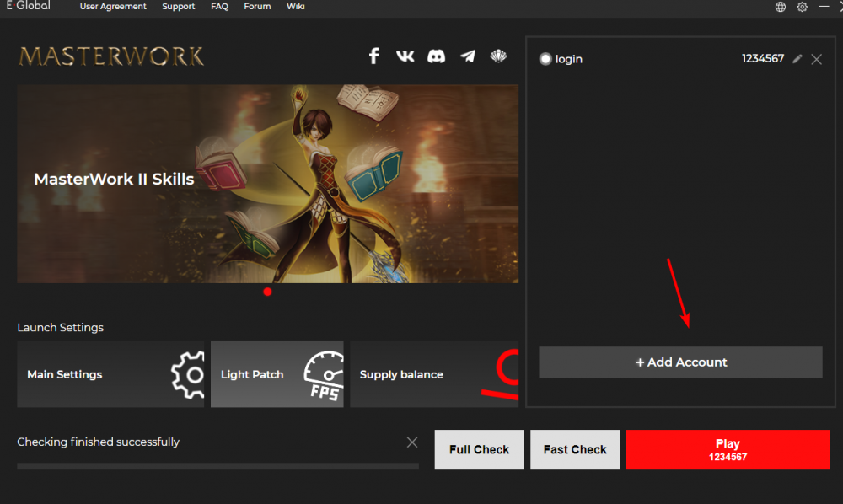Click the red banner carousel dot
Image resolution: width=843 pixels, height=504 pixels.
pyautogui.click(x=267, y=292)
